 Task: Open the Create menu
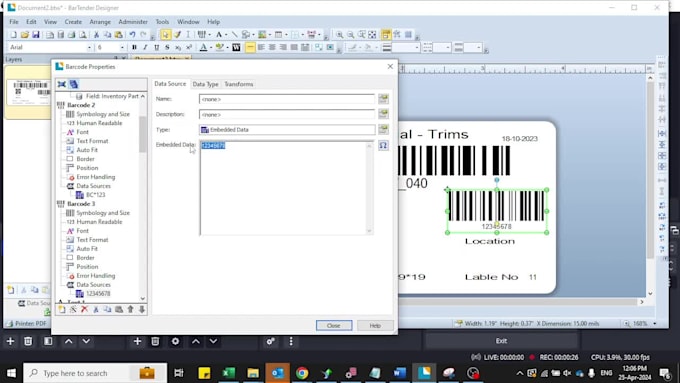click(73, 22)
